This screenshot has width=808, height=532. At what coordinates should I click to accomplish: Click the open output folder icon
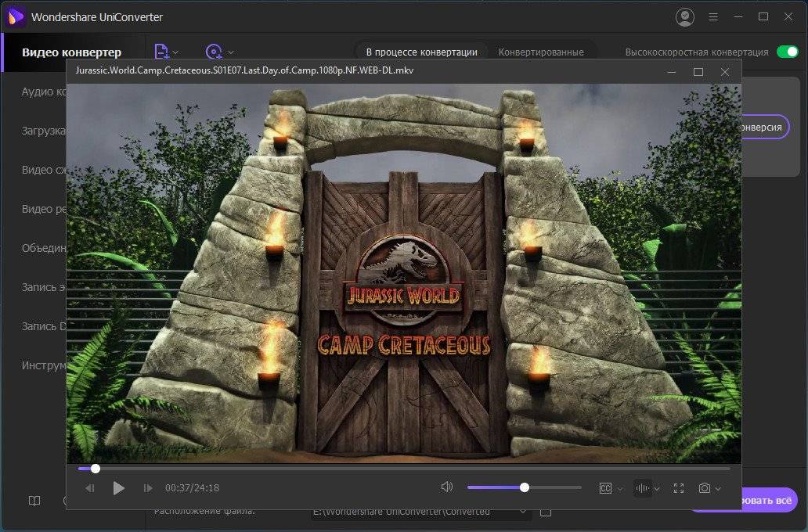(545, 512)
